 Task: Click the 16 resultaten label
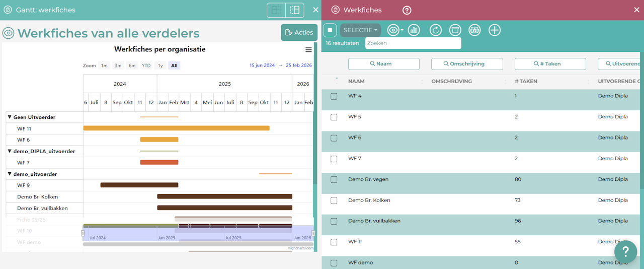[343, 43]
